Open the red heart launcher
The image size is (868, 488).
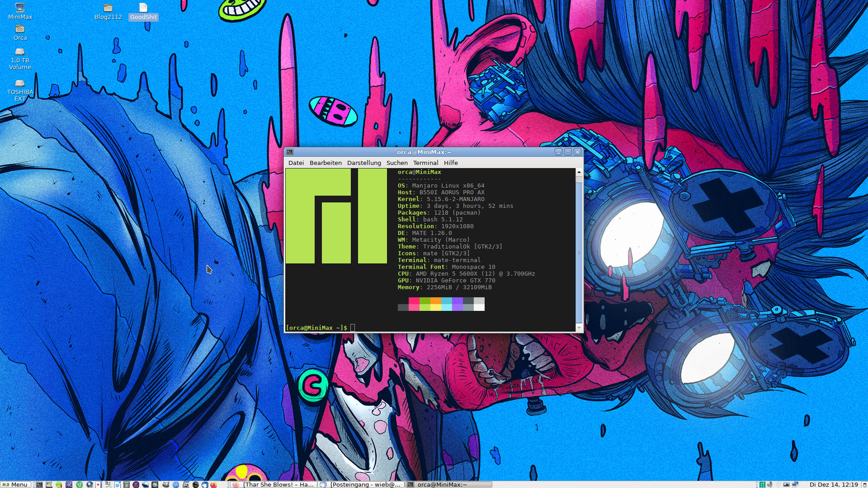click(x=98, y=484)
